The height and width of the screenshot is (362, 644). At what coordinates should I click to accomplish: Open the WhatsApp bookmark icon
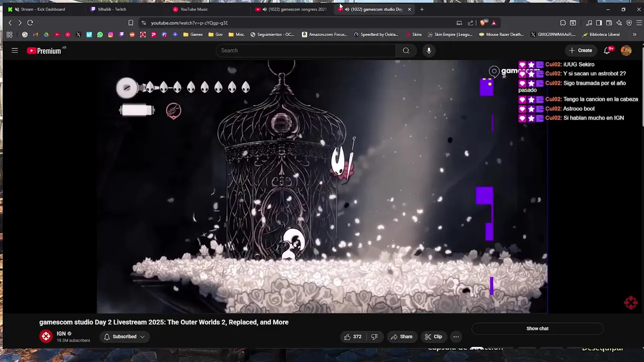[100, 35]
